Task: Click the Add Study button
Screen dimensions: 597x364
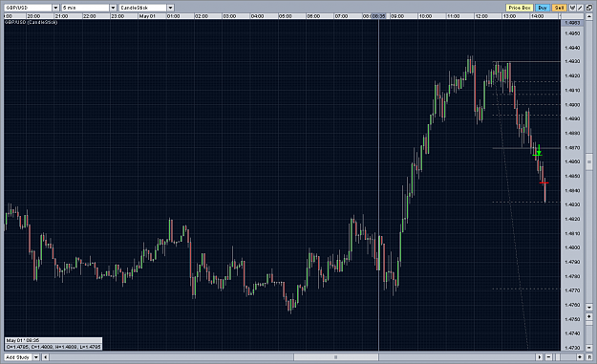Action: 18,357
